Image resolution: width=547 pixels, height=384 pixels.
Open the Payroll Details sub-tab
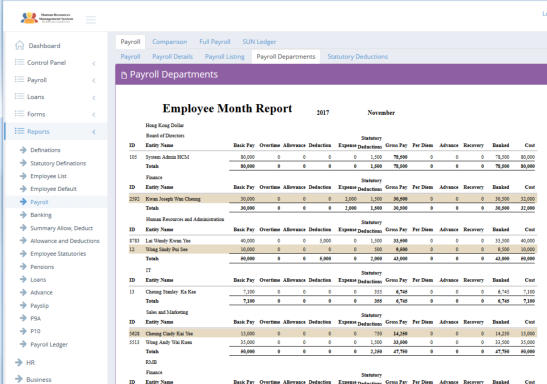tap(172, 57)
